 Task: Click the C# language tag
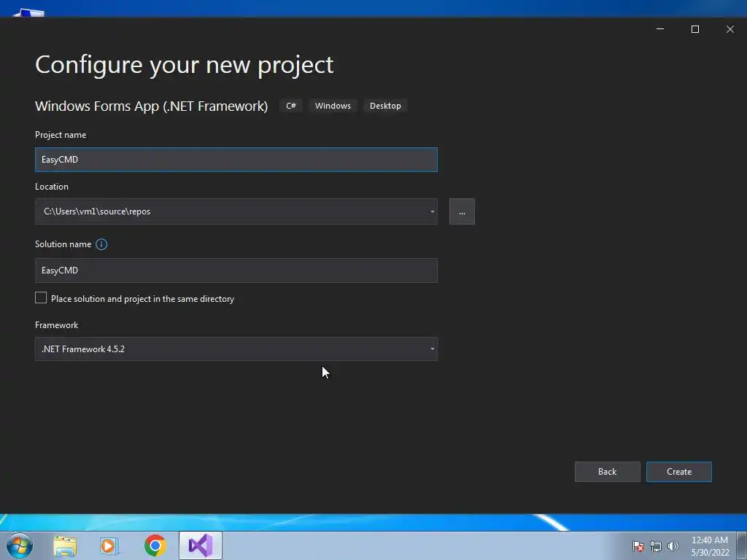tap(291, 106)
